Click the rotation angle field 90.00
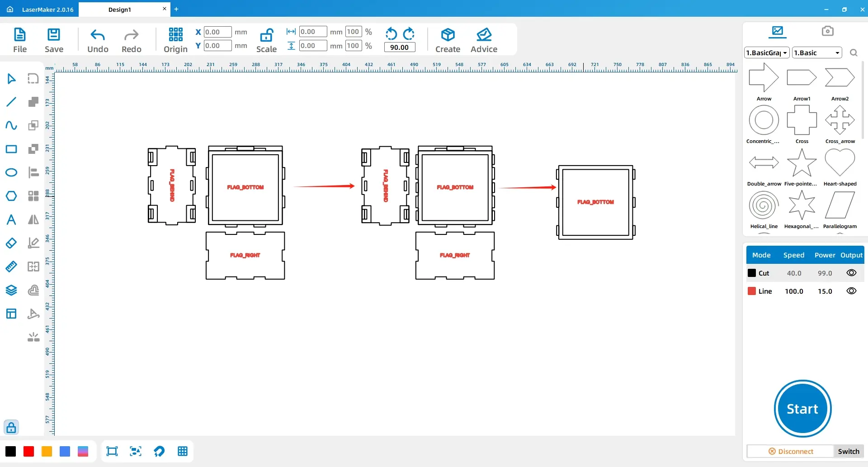Screen dimensions: 868x467 pyautogui.click(x=399, y=47)
